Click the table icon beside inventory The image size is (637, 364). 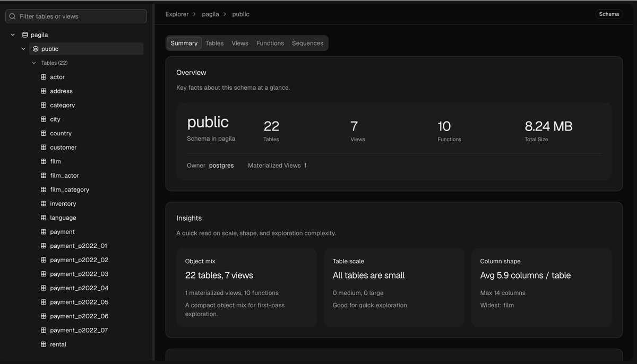point(44,204)
